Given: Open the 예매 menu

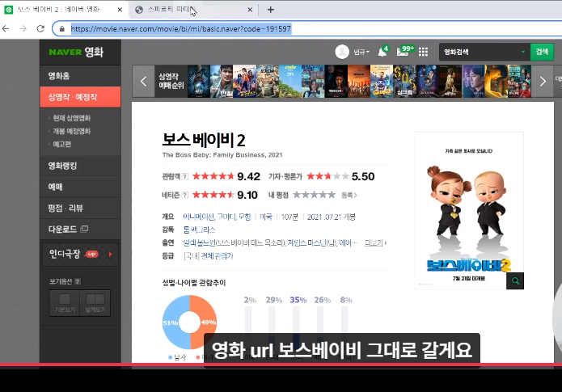Looking at the screenshot, I should (x=80, y=187).
